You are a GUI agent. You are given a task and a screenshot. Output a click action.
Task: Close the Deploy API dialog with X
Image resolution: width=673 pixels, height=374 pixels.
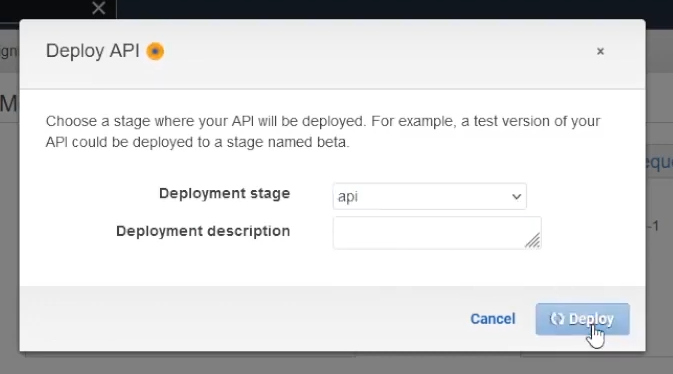[600, 52]
